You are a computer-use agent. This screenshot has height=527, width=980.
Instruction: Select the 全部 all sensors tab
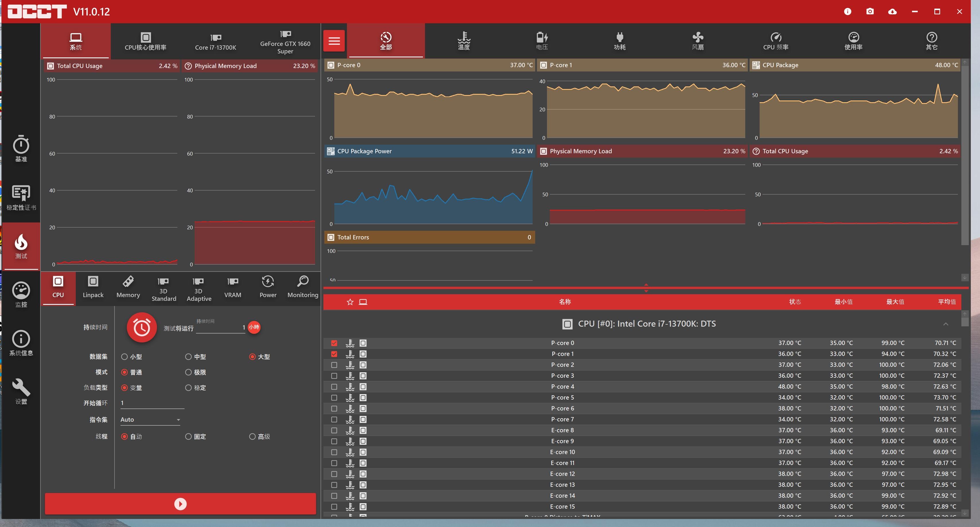point(386,41)
